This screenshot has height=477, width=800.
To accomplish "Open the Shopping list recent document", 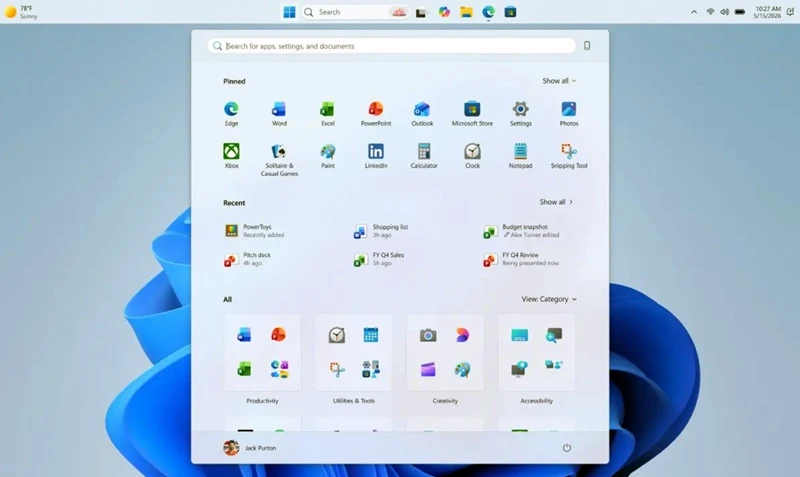I will (381, 231).
